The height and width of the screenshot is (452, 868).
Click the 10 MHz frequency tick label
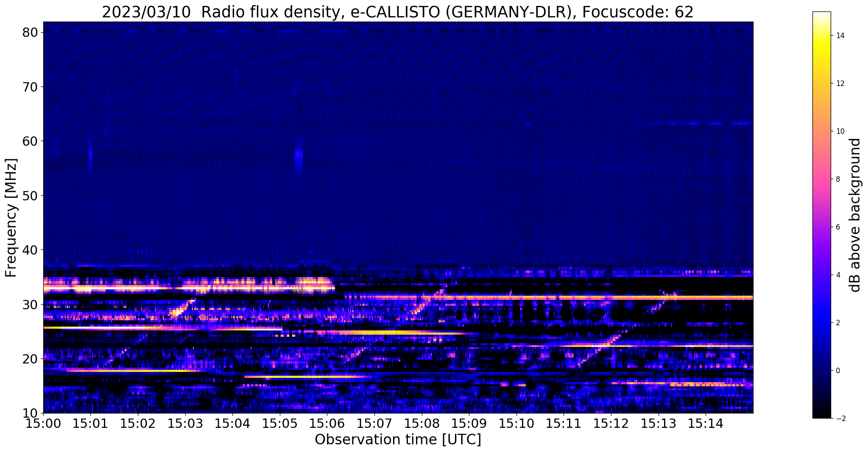[31, 413]
